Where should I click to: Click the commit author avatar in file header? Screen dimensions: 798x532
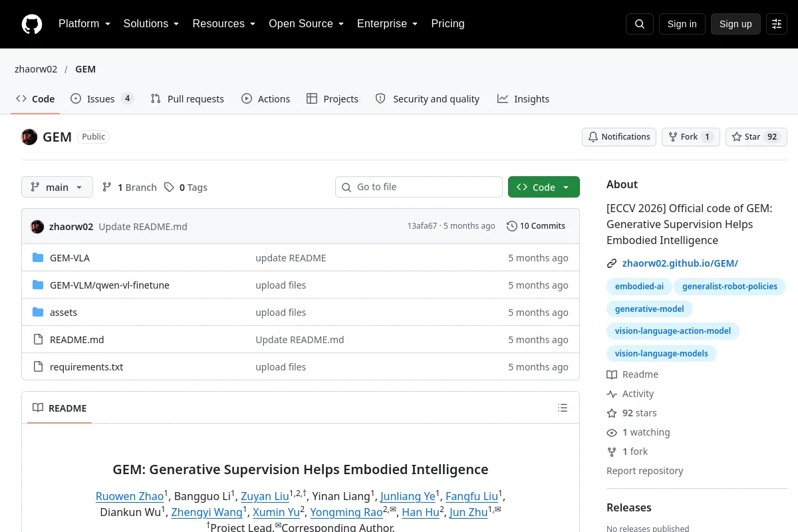37,226
